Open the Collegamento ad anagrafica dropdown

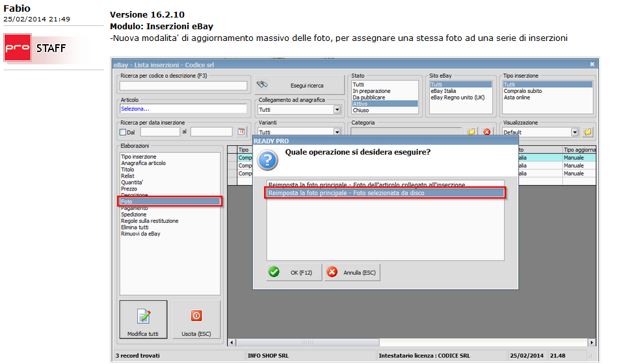(337, 110)
